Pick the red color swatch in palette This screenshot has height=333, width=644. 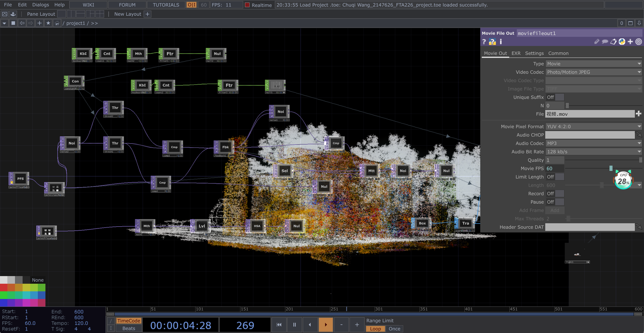[x=4, y=287]
